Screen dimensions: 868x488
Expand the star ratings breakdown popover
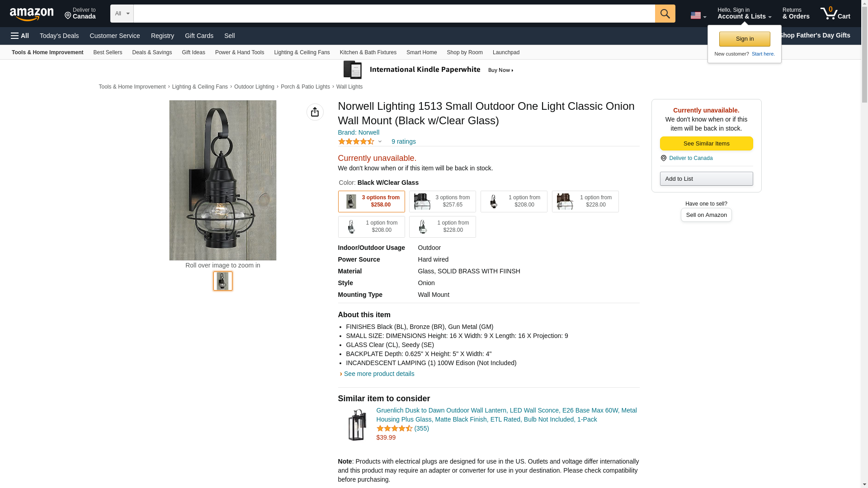[x=380, y=142]
